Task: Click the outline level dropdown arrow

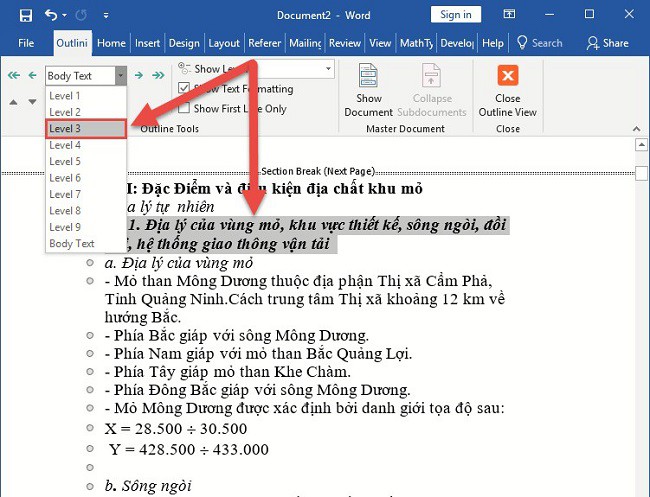Action: click(x=121, y=76)
